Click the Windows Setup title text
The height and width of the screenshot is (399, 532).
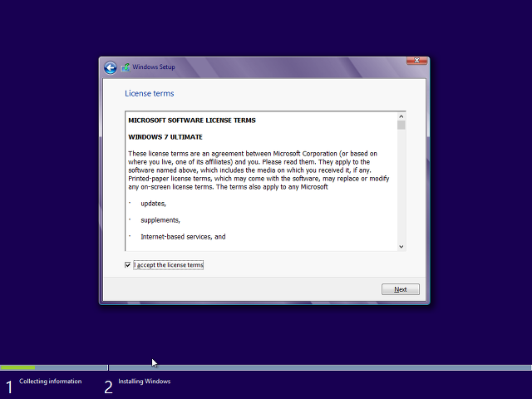tap(154, 67)
